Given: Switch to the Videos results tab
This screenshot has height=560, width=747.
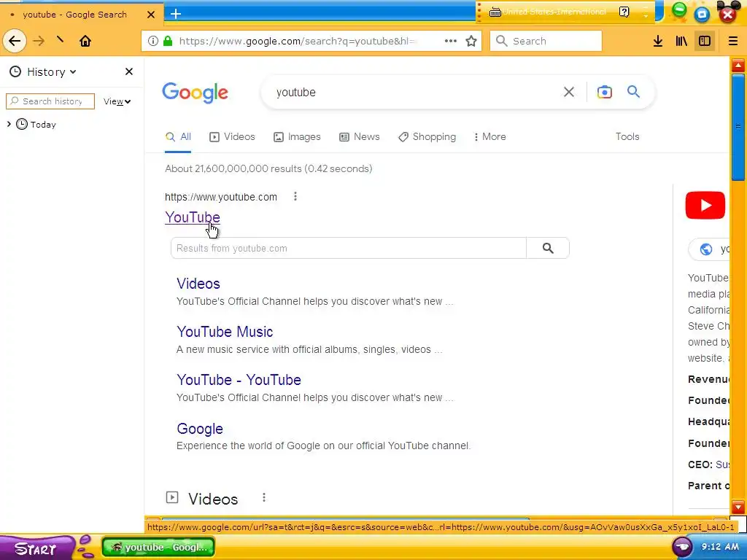Looking at the screenshot, I should coord(233,137).
